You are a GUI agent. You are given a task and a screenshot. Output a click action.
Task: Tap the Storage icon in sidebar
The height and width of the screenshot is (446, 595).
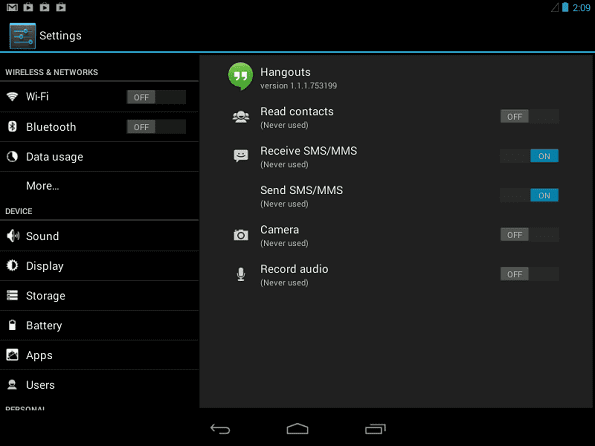[12, 295]
